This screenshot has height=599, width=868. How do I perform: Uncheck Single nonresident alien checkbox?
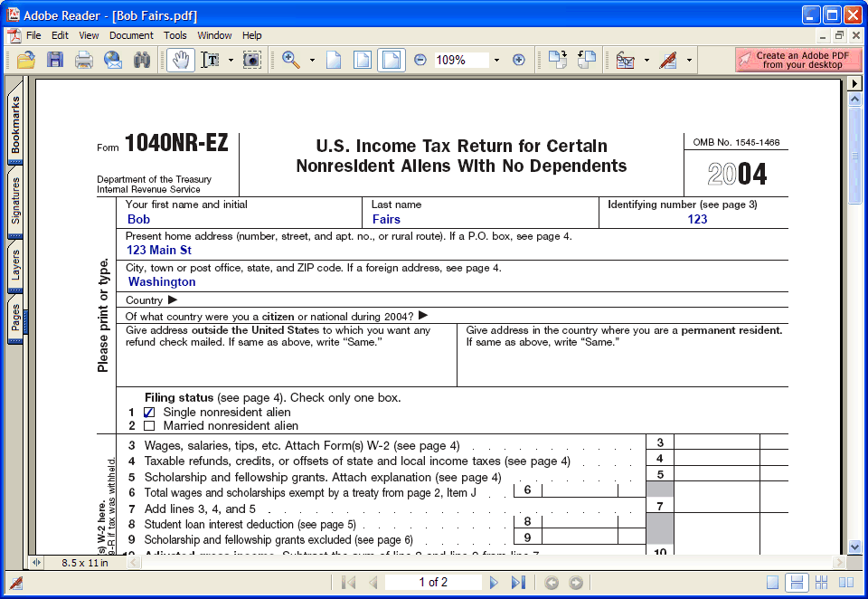149,413
